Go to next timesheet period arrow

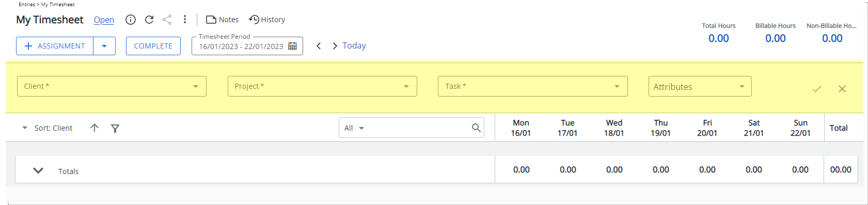[x=335, y=46]
